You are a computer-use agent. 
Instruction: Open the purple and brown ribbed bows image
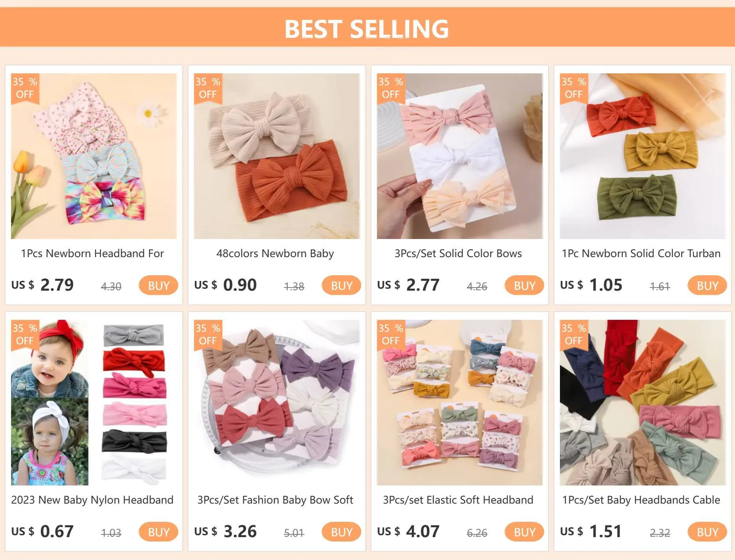click(x=277, y=403)
